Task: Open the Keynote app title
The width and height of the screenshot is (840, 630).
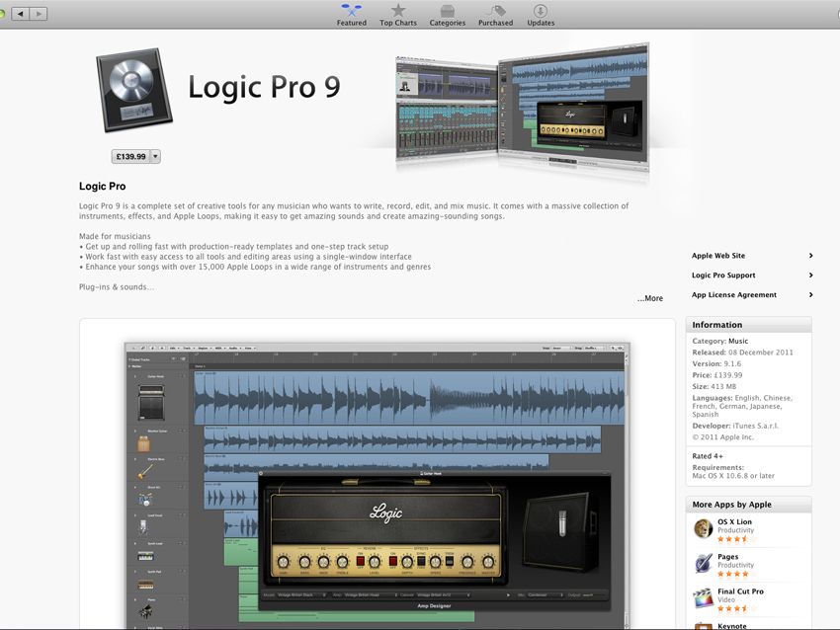Action: click(731, 626)
